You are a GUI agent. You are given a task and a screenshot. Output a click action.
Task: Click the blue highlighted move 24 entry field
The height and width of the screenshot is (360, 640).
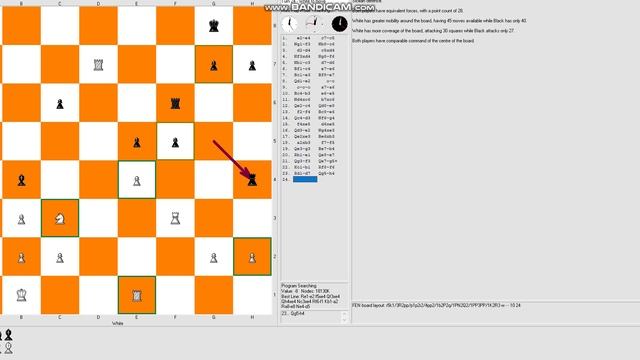click(305, 179)
